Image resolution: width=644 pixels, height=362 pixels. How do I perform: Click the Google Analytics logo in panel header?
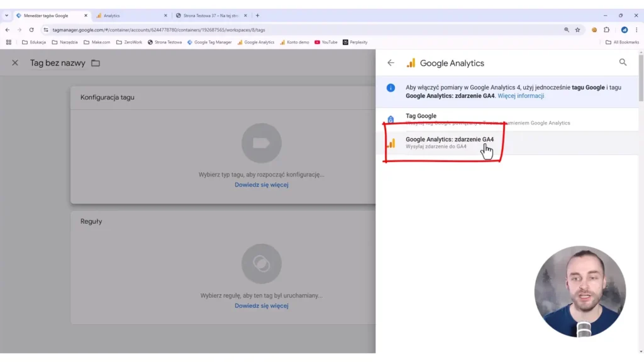411,63
